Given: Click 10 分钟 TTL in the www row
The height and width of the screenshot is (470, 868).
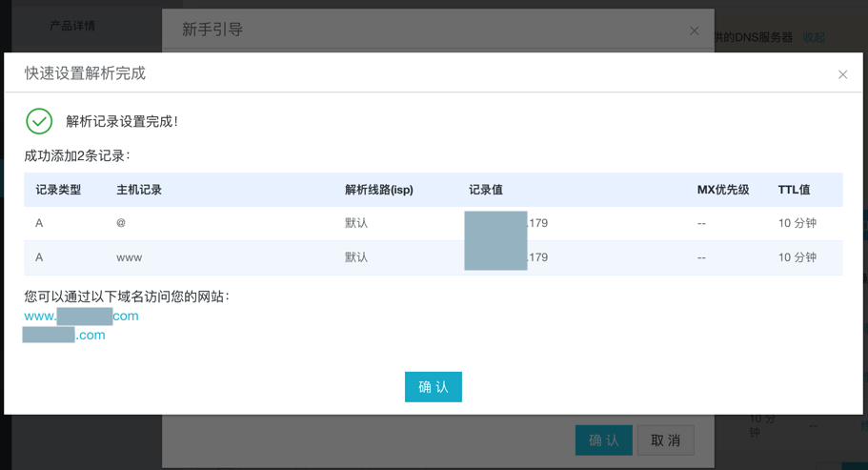Looking at the screenshot, I should (x=797, y=257).
